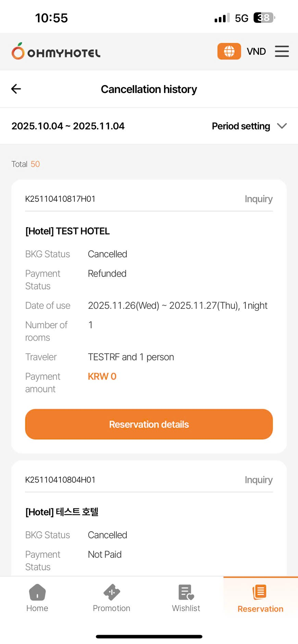Screen dimensions: 298x644
Task: Tap the back arrow icon
Action: point(16,89)
